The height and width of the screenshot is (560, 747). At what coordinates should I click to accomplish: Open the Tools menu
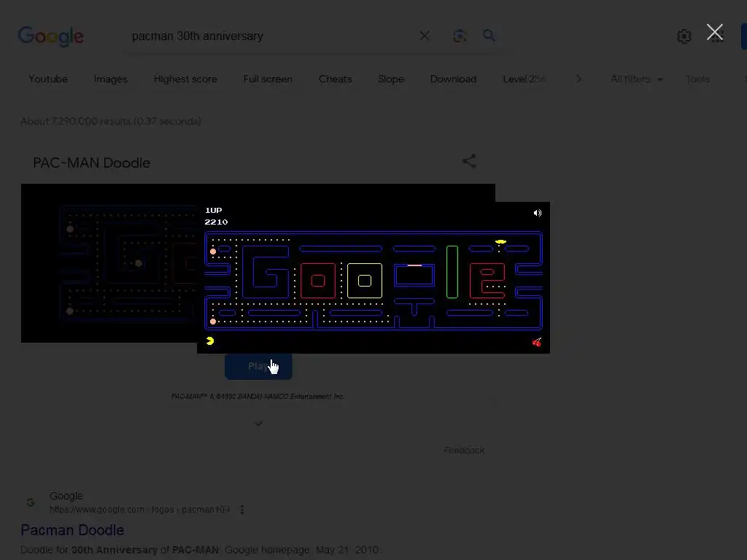tap(698, 79)
